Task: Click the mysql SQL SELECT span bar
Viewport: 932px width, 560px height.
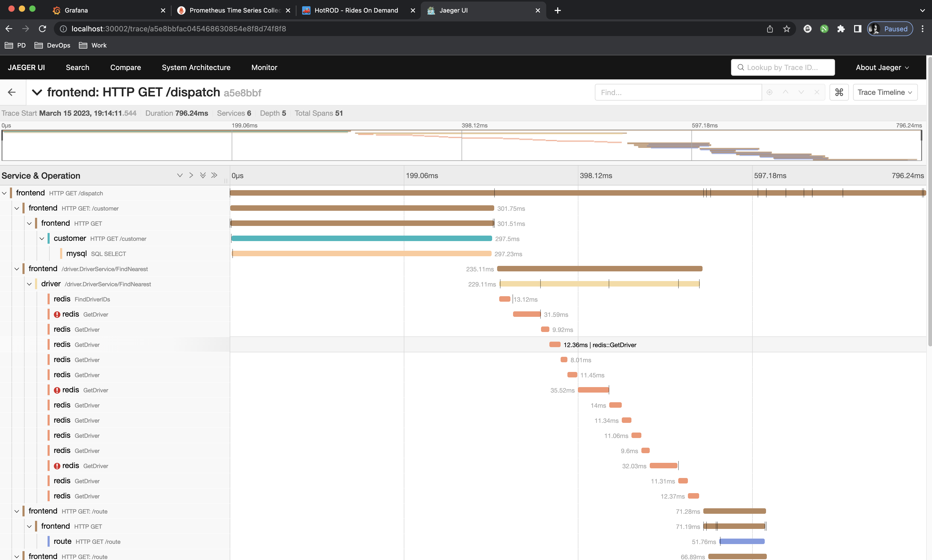Action: click(x=361, y=254)
